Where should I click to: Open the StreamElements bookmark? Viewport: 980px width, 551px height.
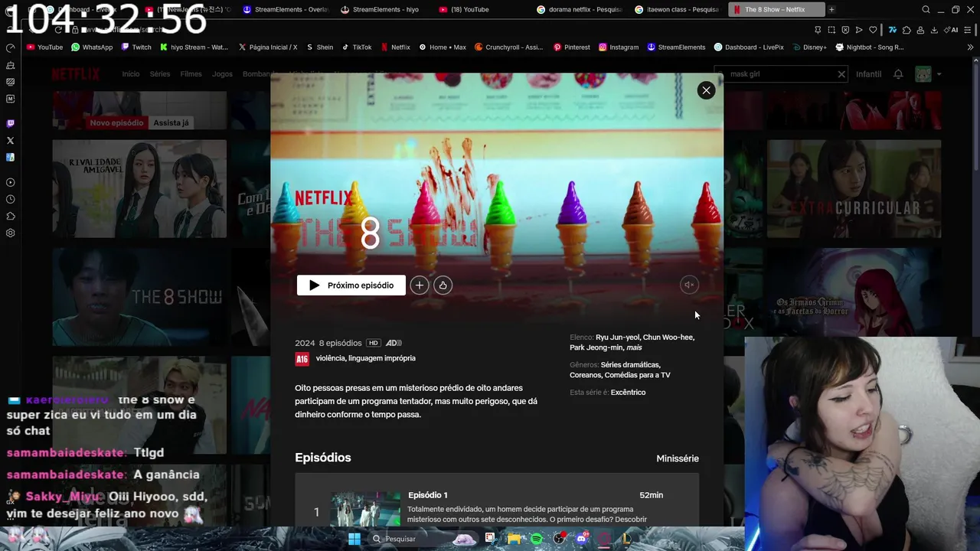[x=676, y=47]
